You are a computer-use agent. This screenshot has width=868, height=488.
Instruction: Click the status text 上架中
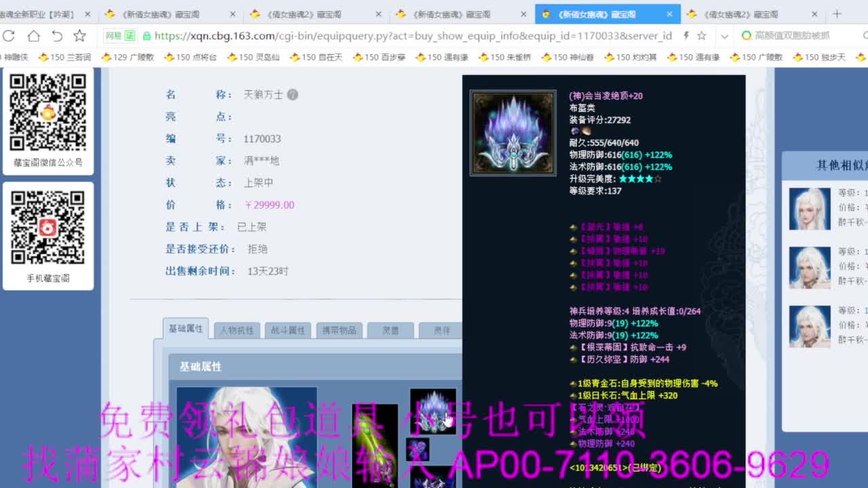(258, 183)
